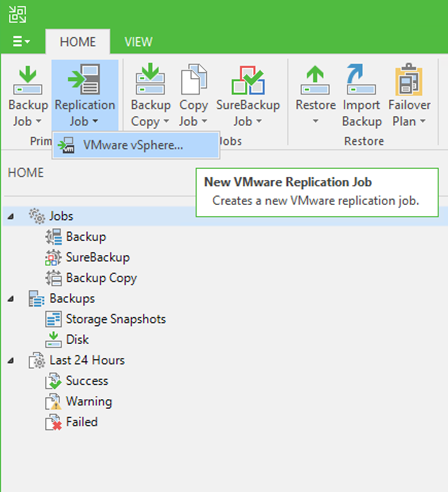Open the Restore dropdown arrow
The image size is (448, 492).
(315, 121)
